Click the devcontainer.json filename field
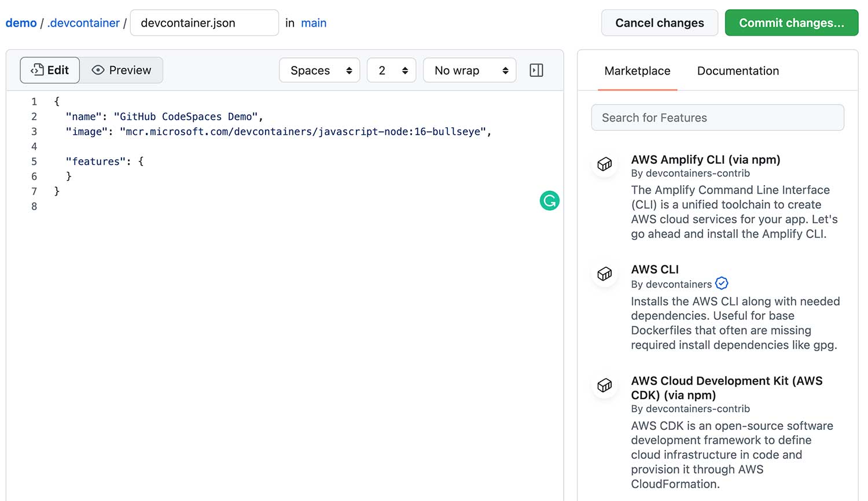 point(204,23)
